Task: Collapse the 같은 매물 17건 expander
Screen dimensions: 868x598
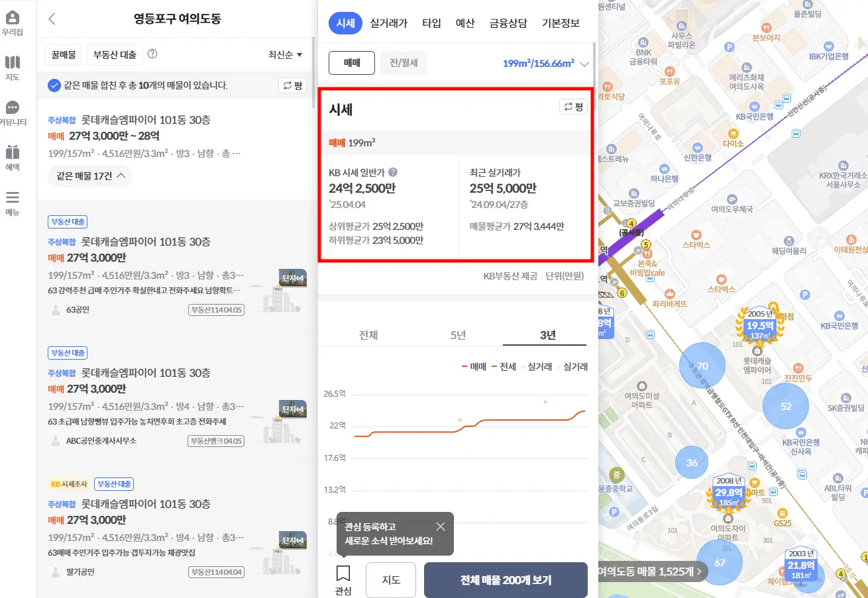Action: pyautogui.click(x=90, y=176)
